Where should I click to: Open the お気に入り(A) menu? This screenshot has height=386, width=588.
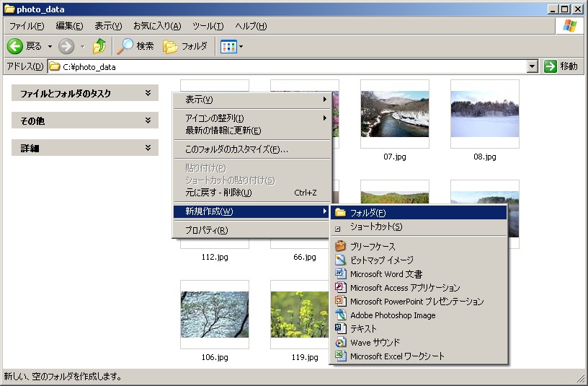pyautogui.click(x=157, y=26)
